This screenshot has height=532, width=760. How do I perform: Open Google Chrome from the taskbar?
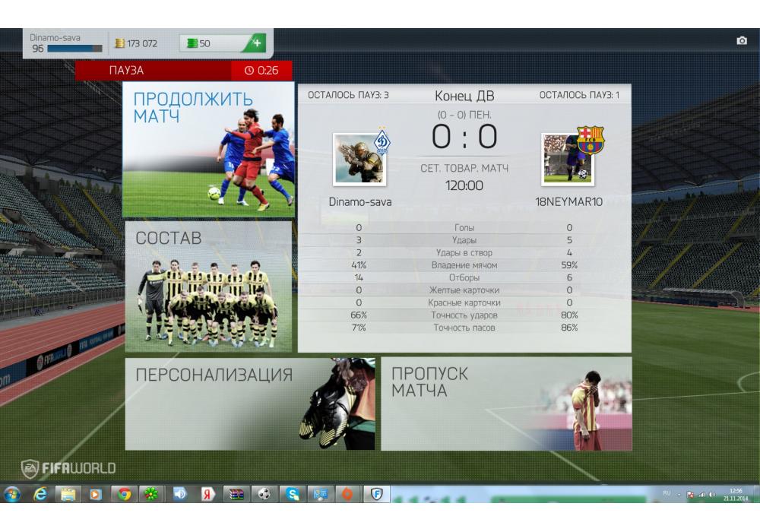pyautogui.click(x=124, y=494)
